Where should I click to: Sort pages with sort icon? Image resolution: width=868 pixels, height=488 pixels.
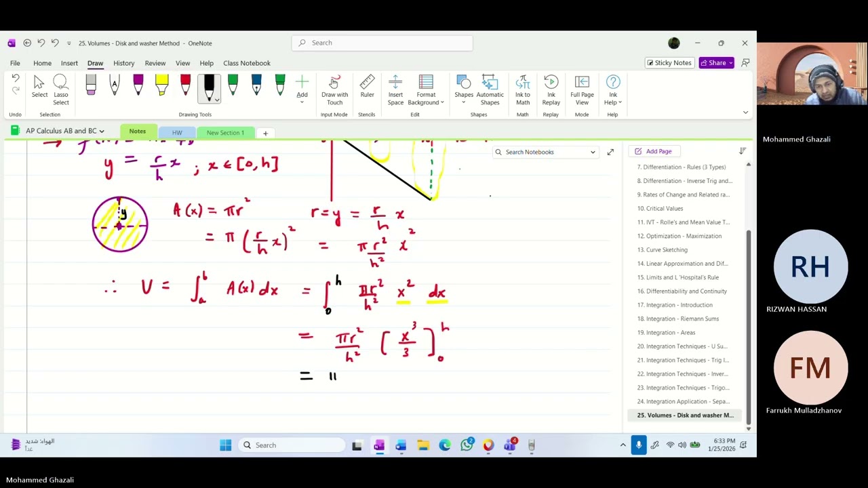[743, 151]
